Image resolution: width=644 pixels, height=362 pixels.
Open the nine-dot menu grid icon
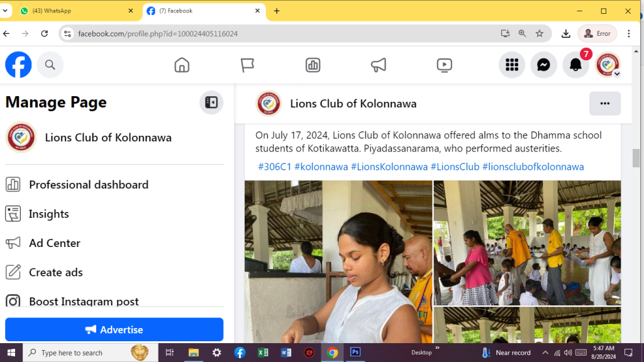click(512, 65)
